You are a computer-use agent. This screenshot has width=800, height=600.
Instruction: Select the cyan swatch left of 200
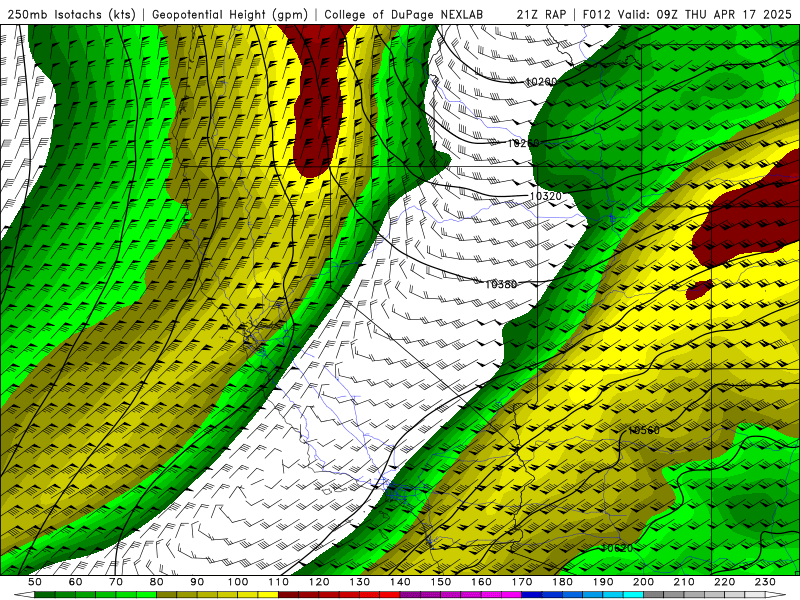click(x=633, y=594)
